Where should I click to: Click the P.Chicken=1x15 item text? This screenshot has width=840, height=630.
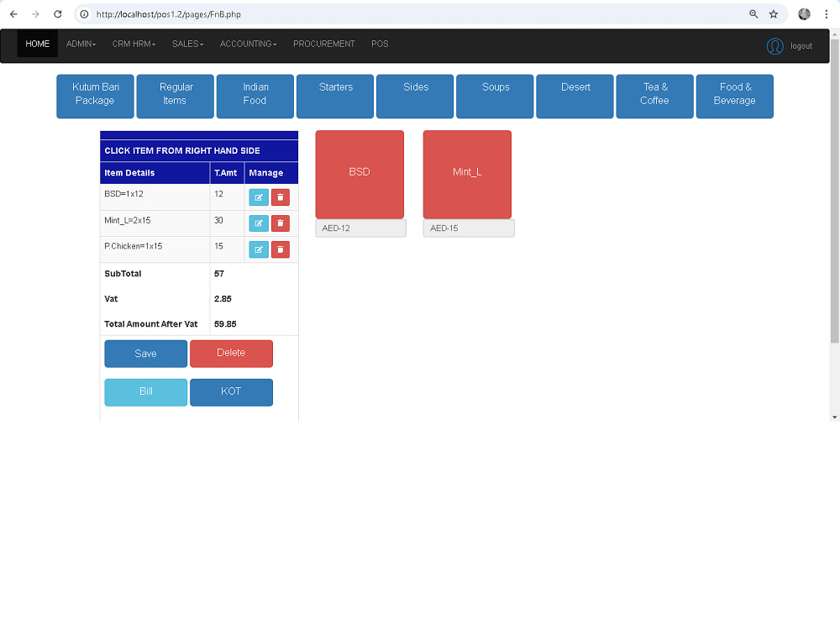(134, 246)
